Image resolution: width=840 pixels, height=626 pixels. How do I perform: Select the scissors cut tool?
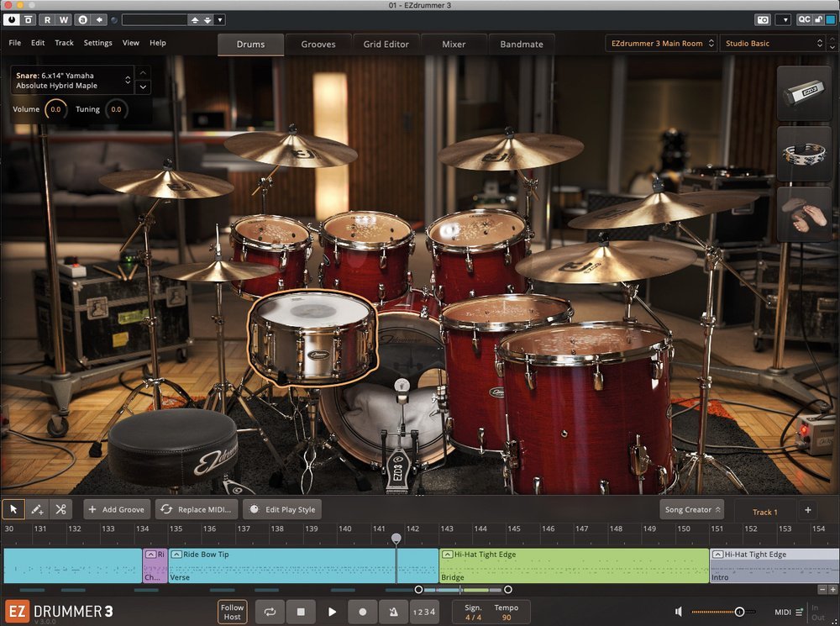60,509
